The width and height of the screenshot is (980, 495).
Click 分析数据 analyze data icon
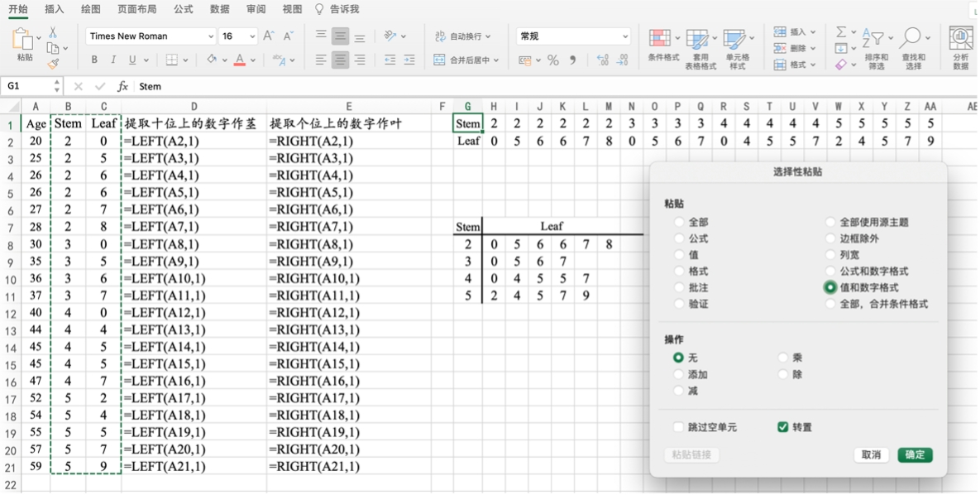[960, 47]
